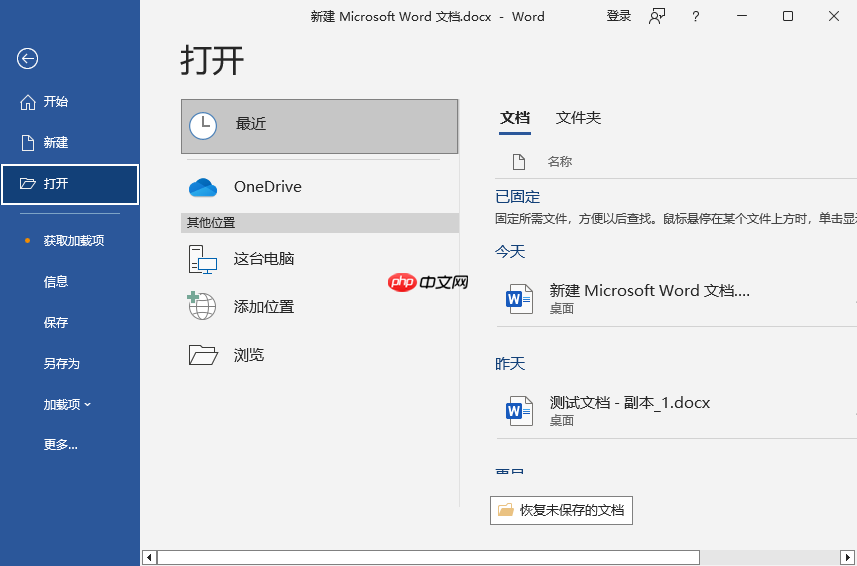Click the feedback person icon in title bar

657,16
